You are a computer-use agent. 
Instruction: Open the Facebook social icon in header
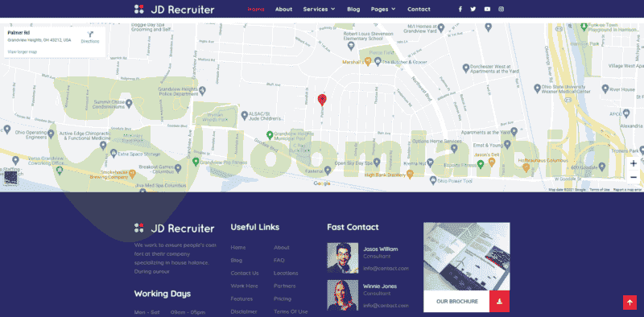coord(460,9)
